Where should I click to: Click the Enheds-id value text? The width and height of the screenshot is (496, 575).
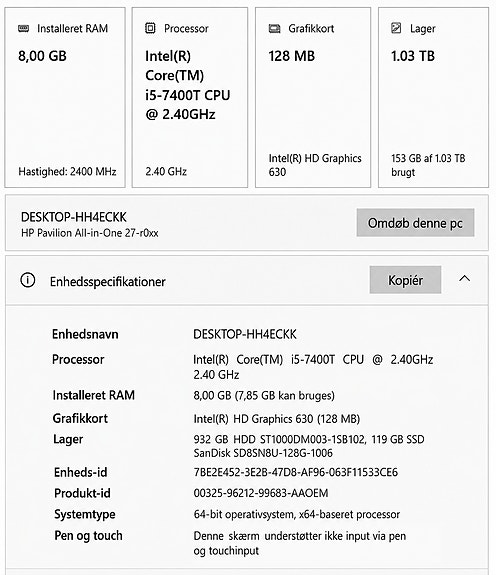295,472
